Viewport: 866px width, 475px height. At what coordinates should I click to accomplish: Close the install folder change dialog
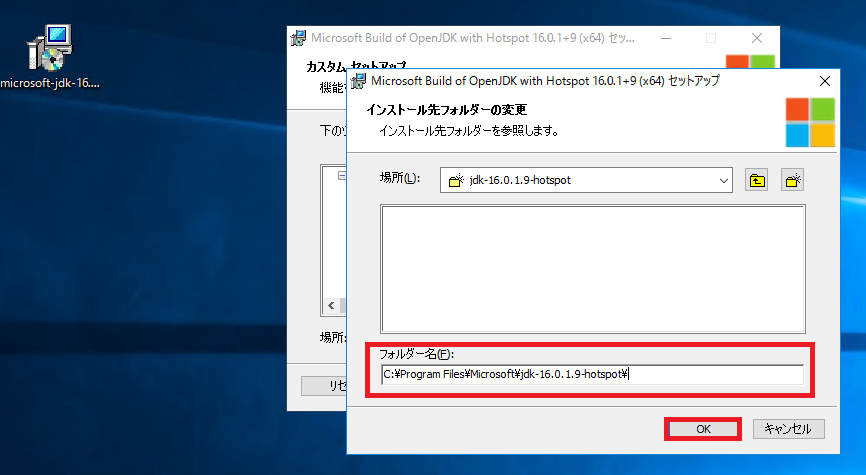825,81
